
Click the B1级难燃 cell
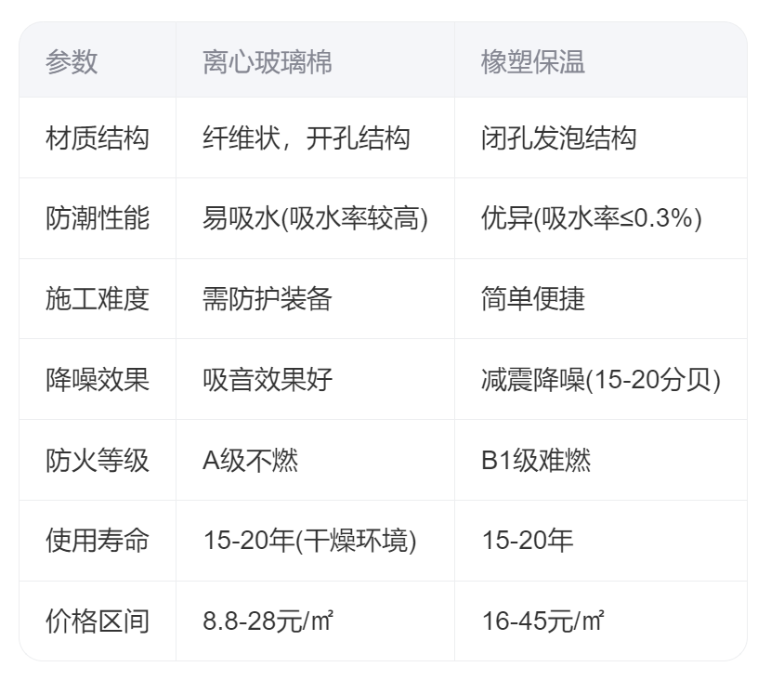[x=536, y=460]
